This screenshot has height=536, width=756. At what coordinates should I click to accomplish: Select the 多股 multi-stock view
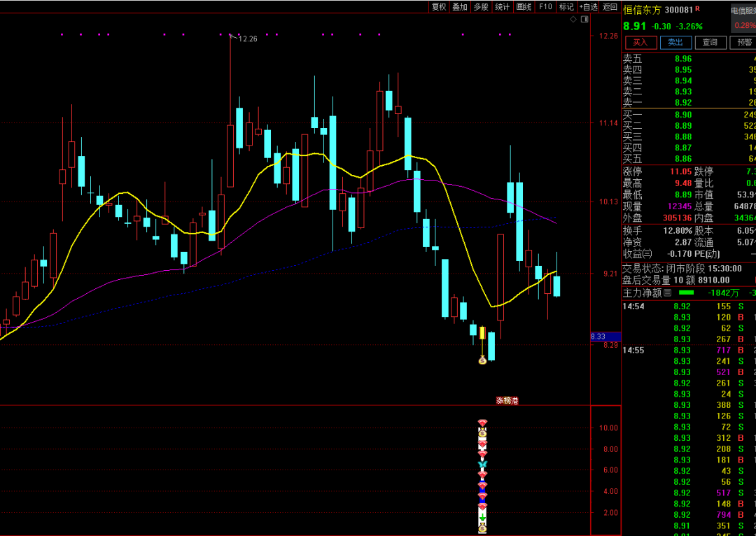(481, 7)
